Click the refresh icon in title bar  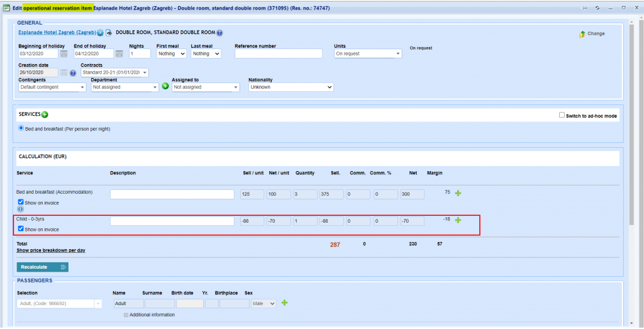tap(597, 8)
